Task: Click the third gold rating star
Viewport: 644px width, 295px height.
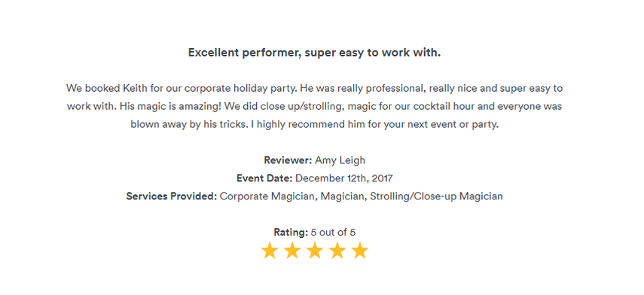Action: click(315, 251)
